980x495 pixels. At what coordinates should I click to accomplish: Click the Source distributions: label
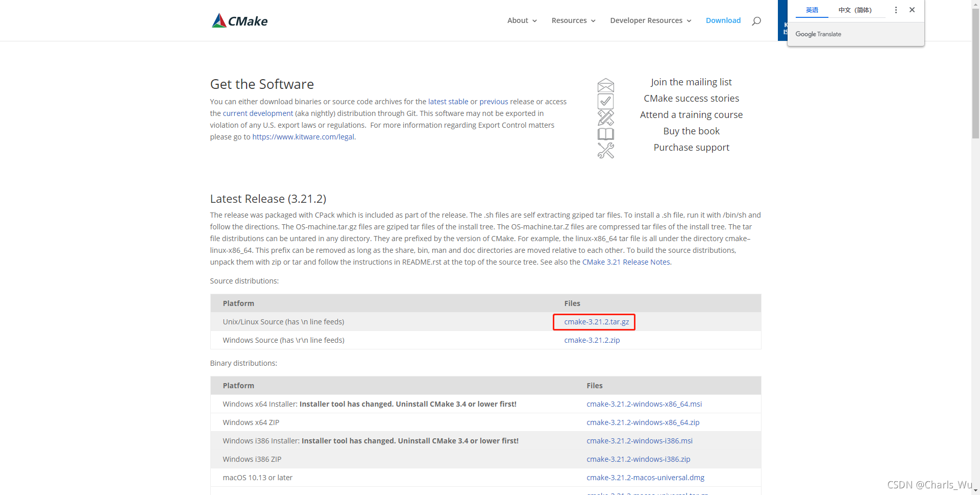pyautogui.click(x=244, y=281)
